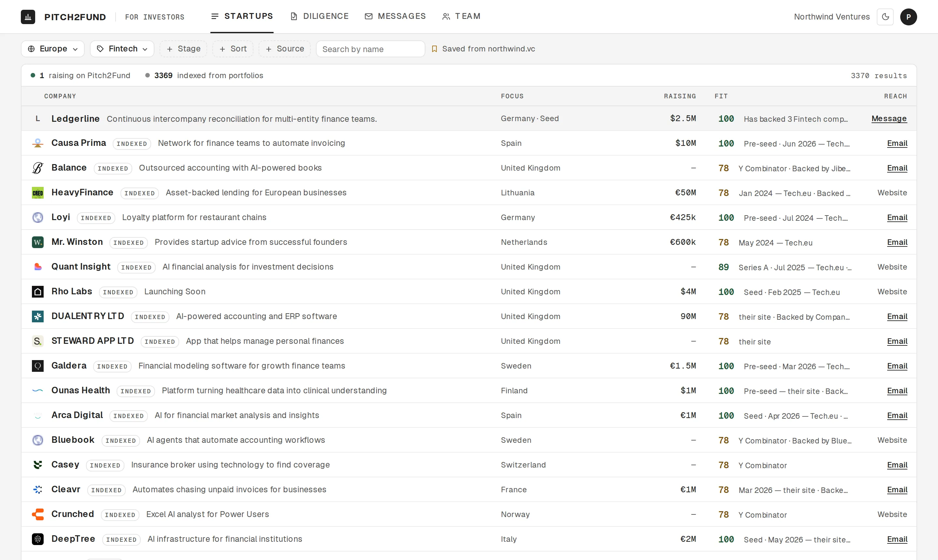Click the Casey green logo icon
Image resolution: width=938 pixels, height=560 pixels.
pos(38,465)
